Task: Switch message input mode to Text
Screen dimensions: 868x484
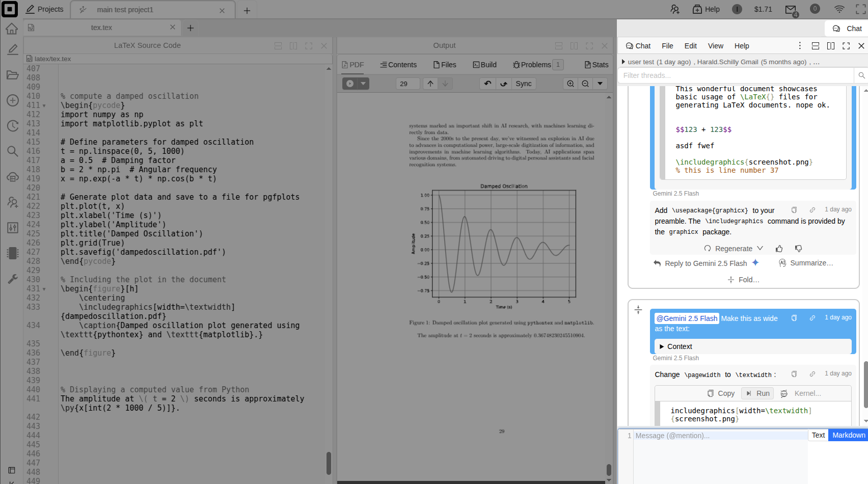Action: (x=818, y=435)
